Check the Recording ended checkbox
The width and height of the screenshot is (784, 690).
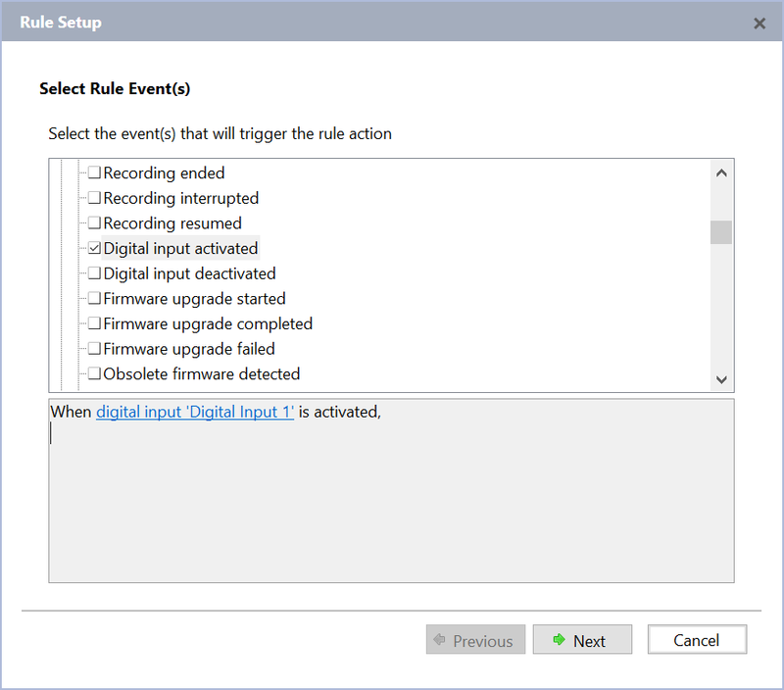95,173
